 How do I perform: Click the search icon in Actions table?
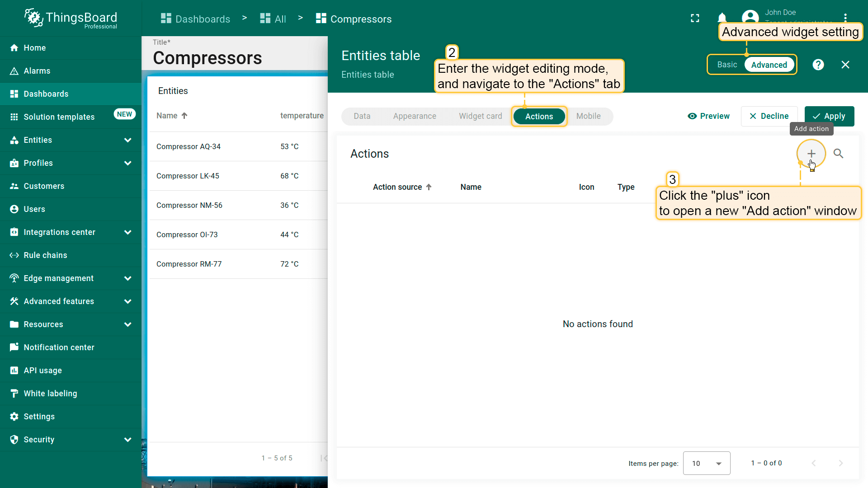[838, 154]
